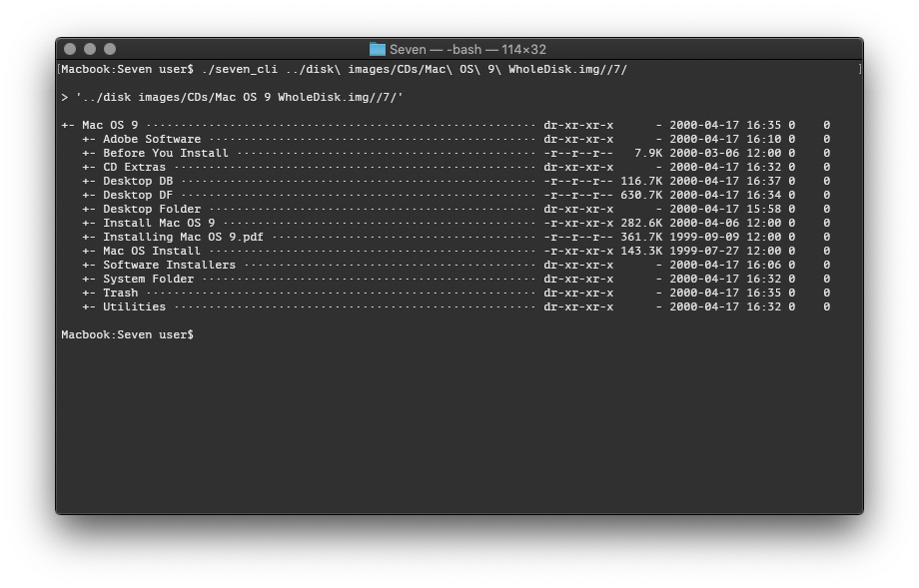Image resolution: width=919 pixels, height=588 pixels.
Task: Click the 1999-07-27 date of Mac OS Install
Action: (x=704, y=252)
